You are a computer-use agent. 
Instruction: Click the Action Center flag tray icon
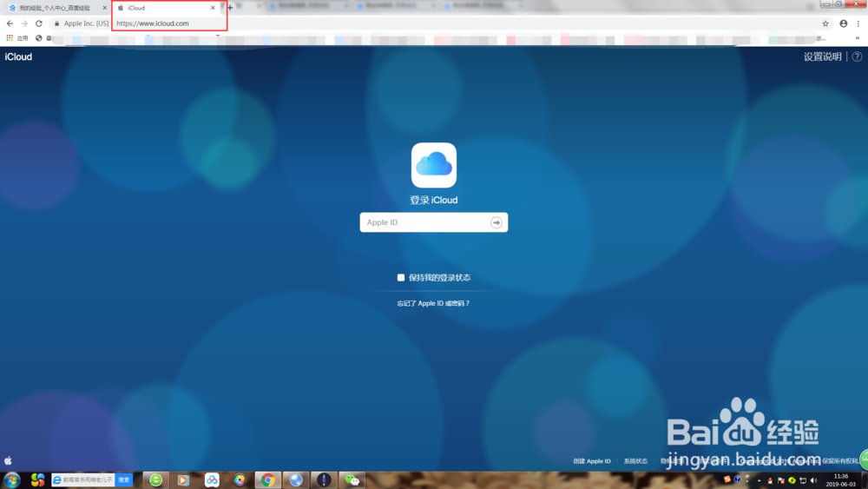(x=781, y=480)
